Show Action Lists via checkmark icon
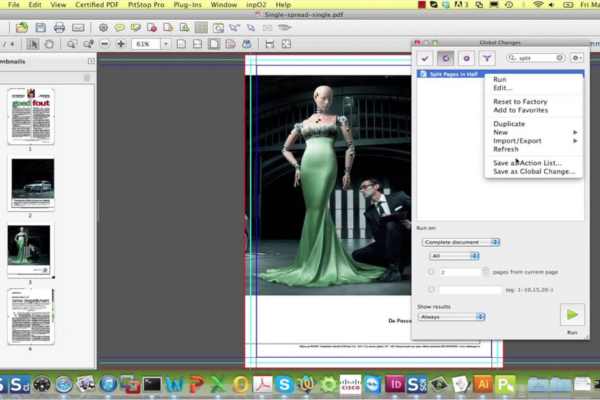600x400 pixels. point(425,58)
